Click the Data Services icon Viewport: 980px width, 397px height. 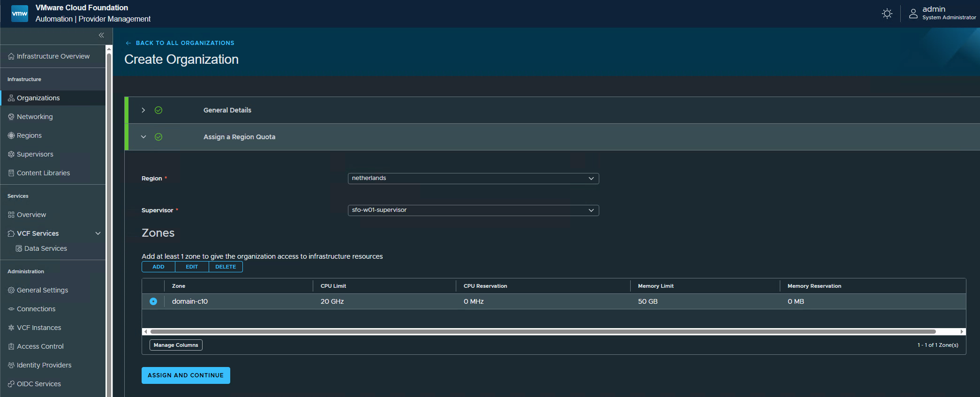click(x=19, y=248)
